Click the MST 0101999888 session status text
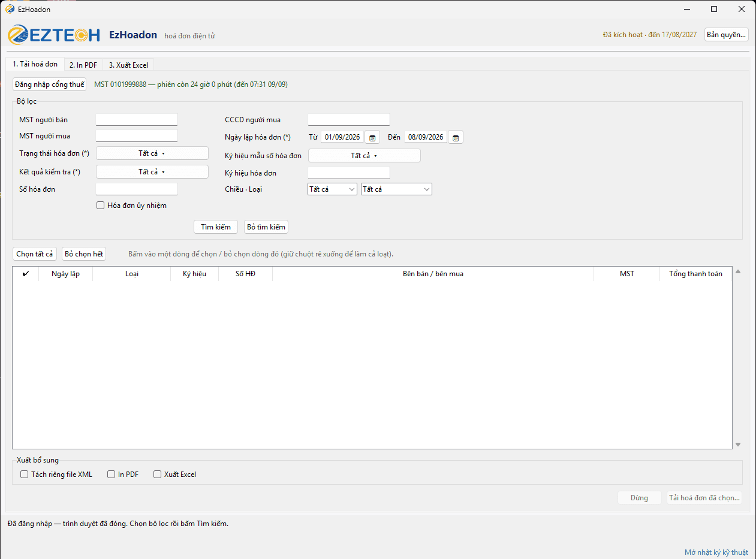Screen dimensions: 756x559 click(191, 84)
